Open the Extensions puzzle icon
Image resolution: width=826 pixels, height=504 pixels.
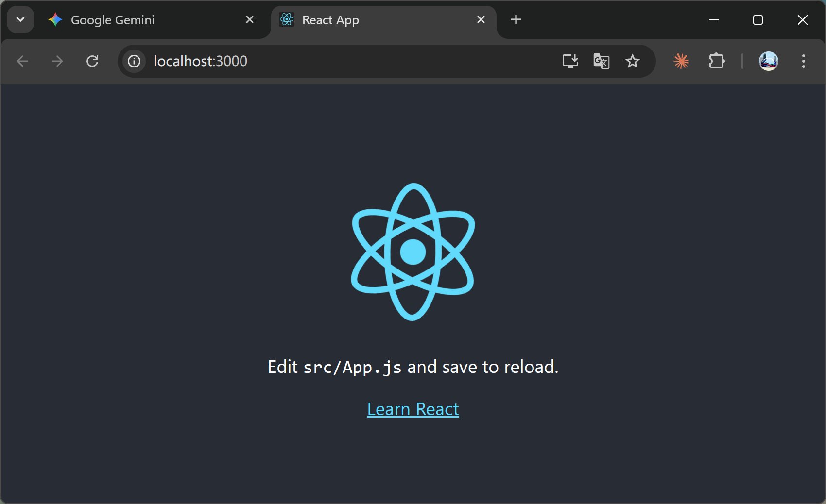(716, 61)
